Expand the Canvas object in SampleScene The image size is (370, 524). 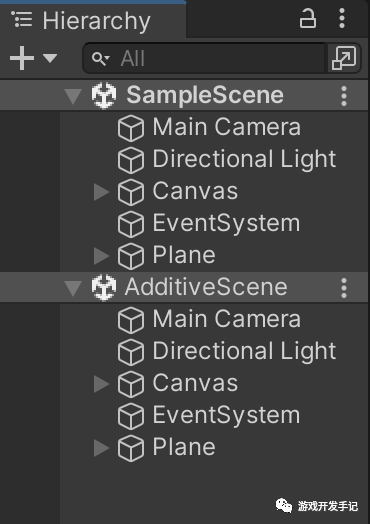click(x=102, y=192)
